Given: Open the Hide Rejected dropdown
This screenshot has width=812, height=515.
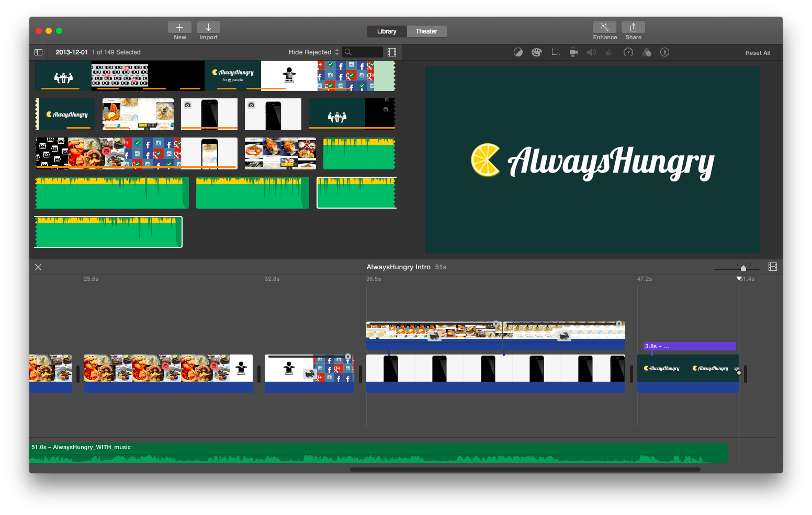Looking at the screenshot, I should pos(314,52).
